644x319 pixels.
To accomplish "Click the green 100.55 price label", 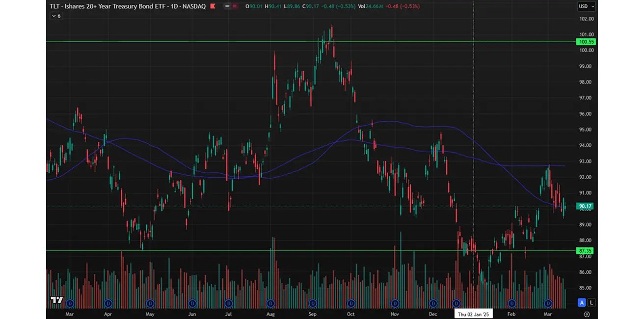I will point(586,42).
